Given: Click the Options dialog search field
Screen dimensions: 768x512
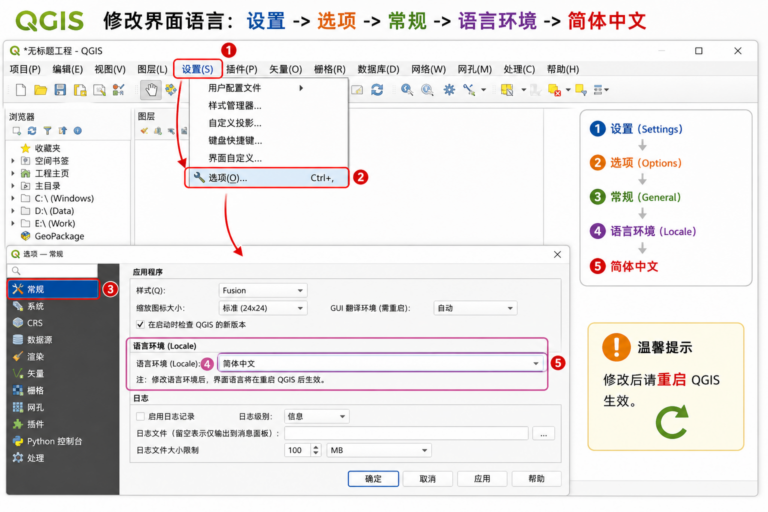Looking at the screenshot, I should coord(52,270).
